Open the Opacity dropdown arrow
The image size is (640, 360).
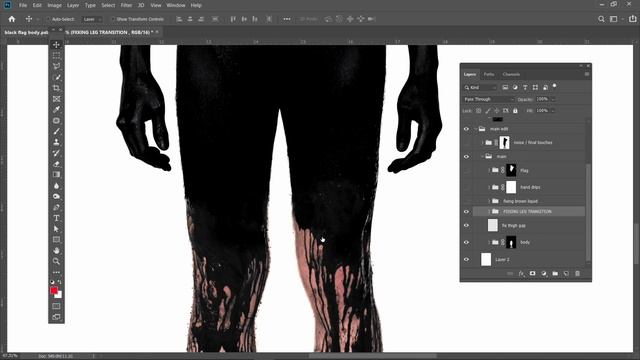(x=553, y=99)
